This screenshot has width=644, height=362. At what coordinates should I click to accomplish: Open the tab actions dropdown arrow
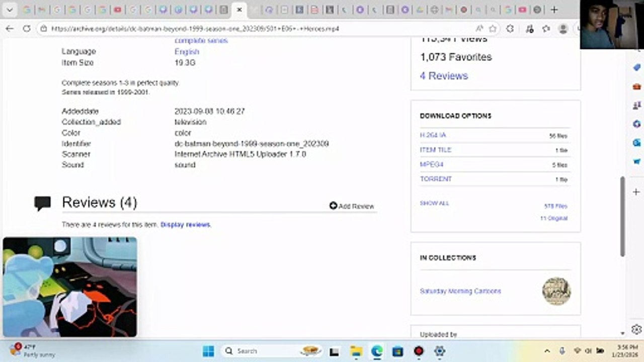click(10, 10)
